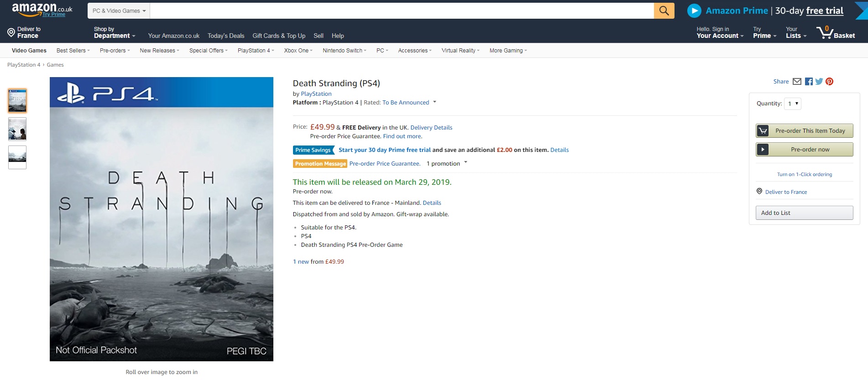Click the Deliver to France location pin in header
Viewport: 868px width, 385px height.
(11, 32)
